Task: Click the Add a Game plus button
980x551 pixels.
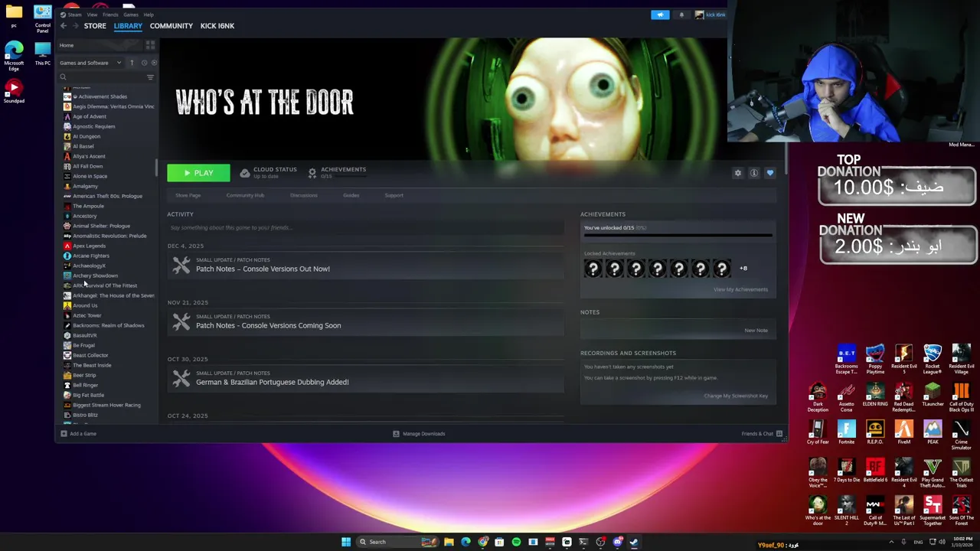Action: click(78, 434)
